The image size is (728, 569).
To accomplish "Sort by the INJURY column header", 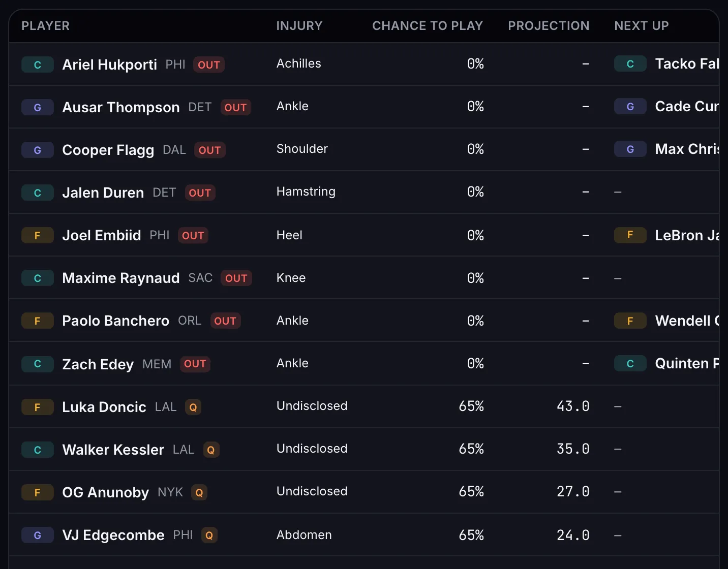I will point(299,26).
